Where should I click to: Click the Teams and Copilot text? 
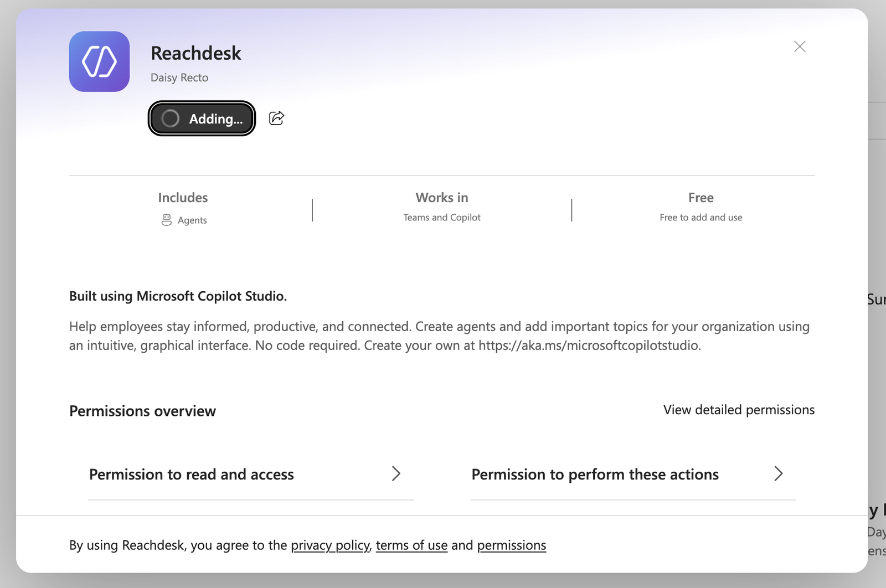pyautogui.click(x=442, y=218)
